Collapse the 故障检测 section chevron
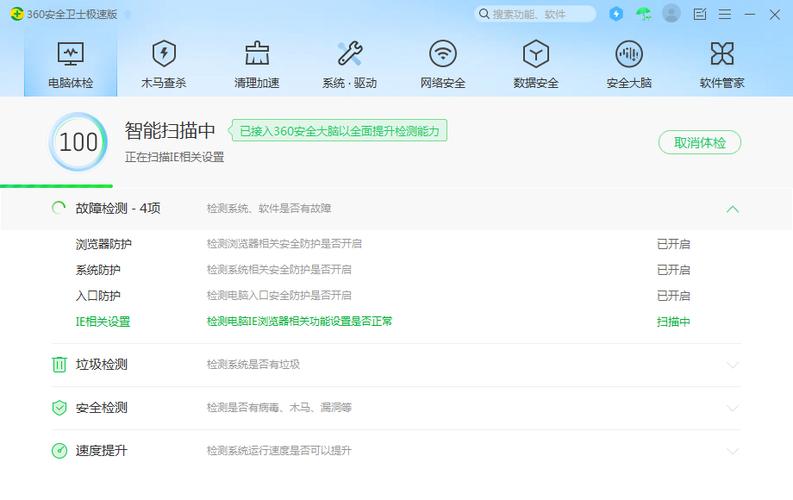Viewport: 793px width, 500px height. pyautogui.click(x=732, y=209)
